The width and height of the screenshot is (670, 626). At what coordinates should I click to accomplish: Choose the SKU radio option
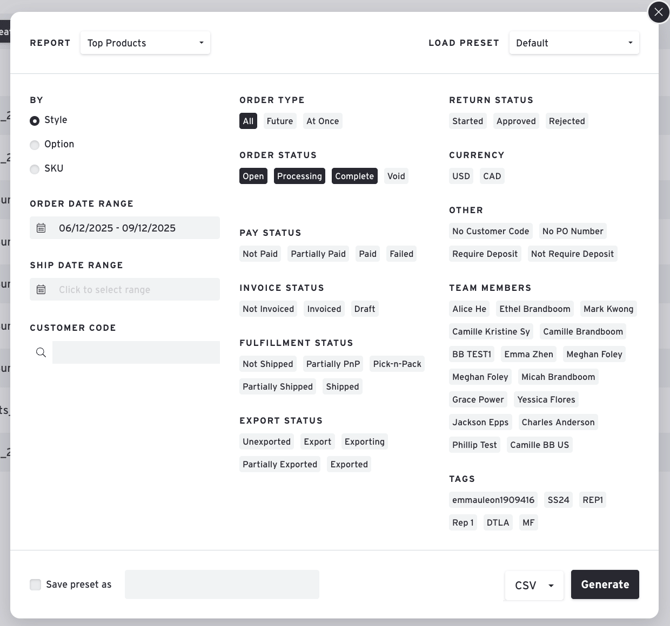35,169
